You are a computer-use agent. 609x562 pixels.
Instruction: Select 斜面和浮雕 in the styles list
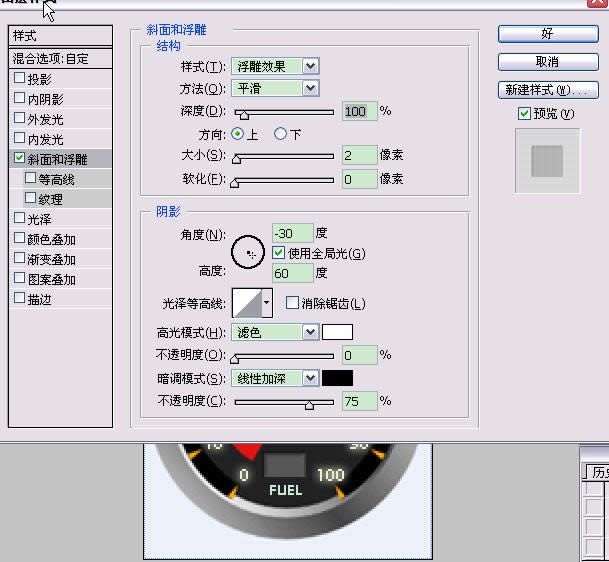click(62, 159)
